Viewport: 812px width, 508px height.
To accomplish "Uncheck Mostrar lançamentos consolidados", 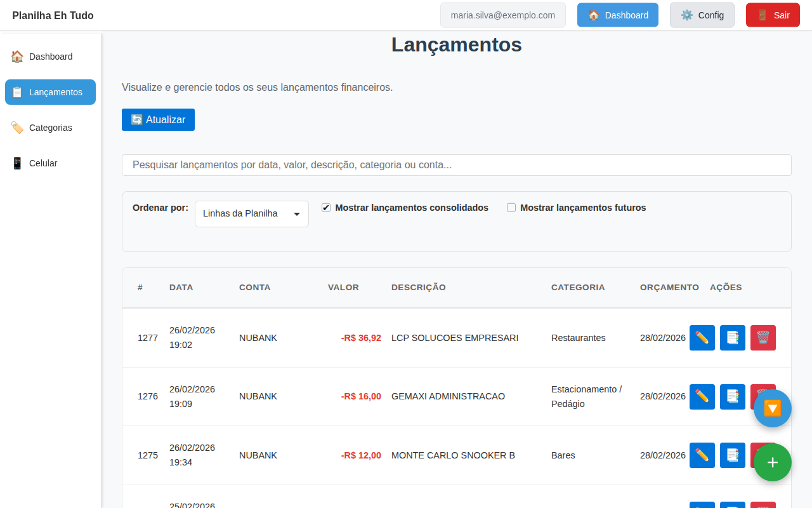I will pos(325,207).
